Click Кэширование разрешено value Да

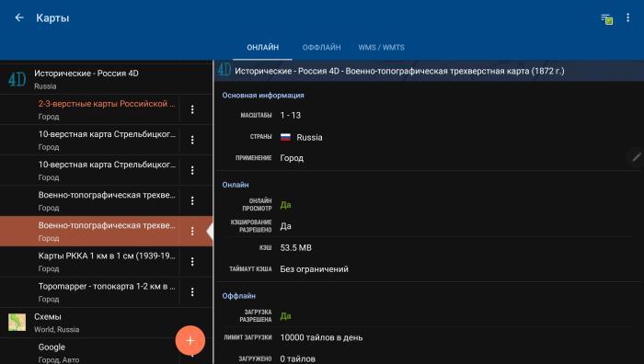[285, 226]
